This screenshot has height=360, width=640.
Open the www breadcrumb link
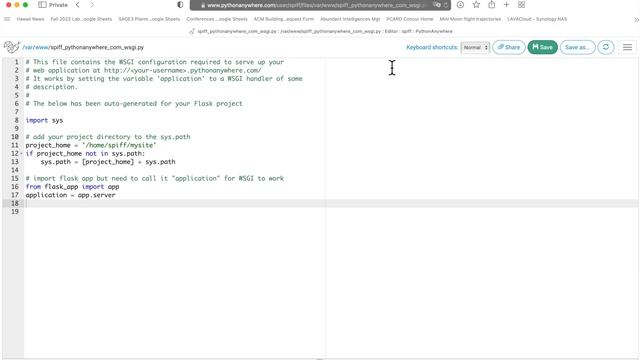pyautogui.click(x=41, y=47)
